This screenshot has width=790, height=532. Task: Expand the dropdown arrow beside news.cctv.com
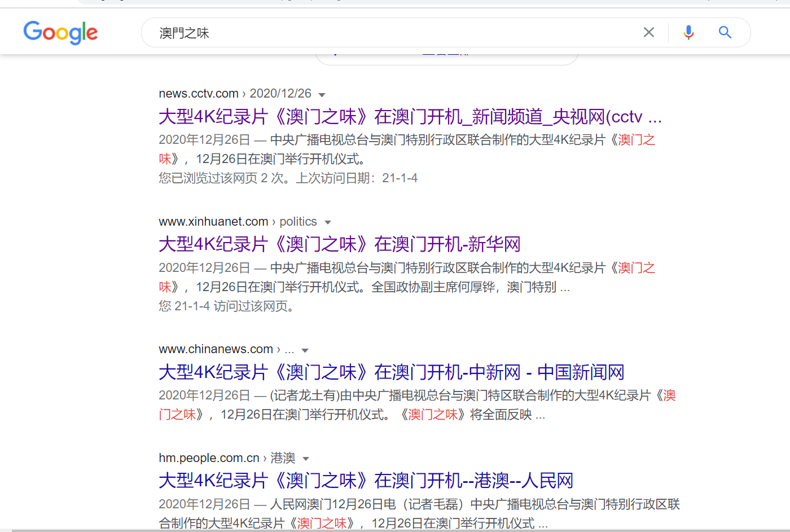[x=322, y=95]
